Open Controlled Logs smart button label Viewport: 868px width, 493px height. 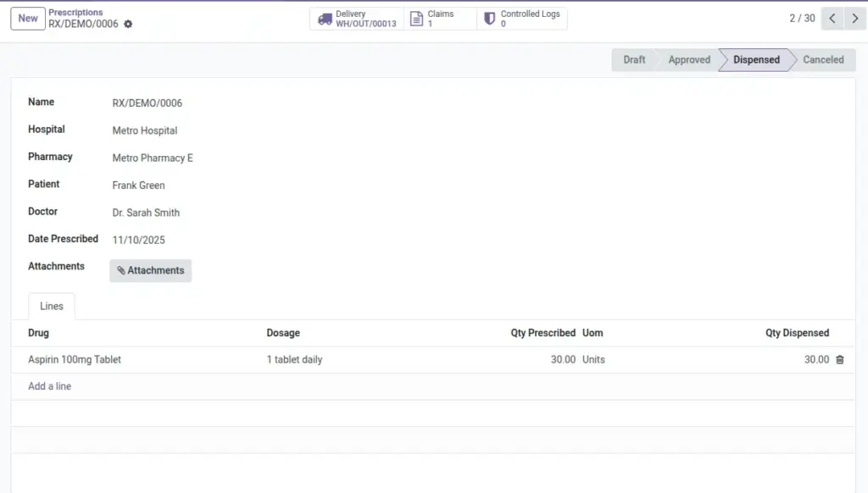click(x=531, y=14)
